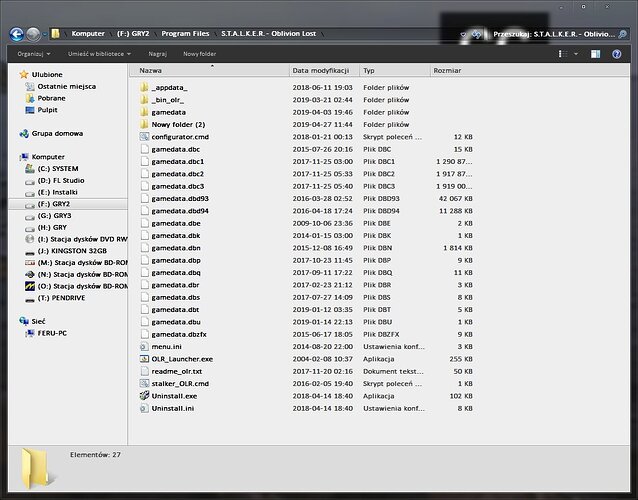Select the gamedata.dbd93 file name
The width and height of the screenshot is (638, 500).
click(180, 199)
